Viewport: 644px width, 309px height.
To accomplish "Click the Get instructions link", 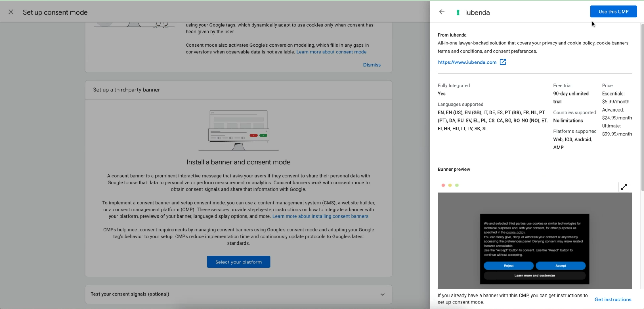I will point(613,299).
